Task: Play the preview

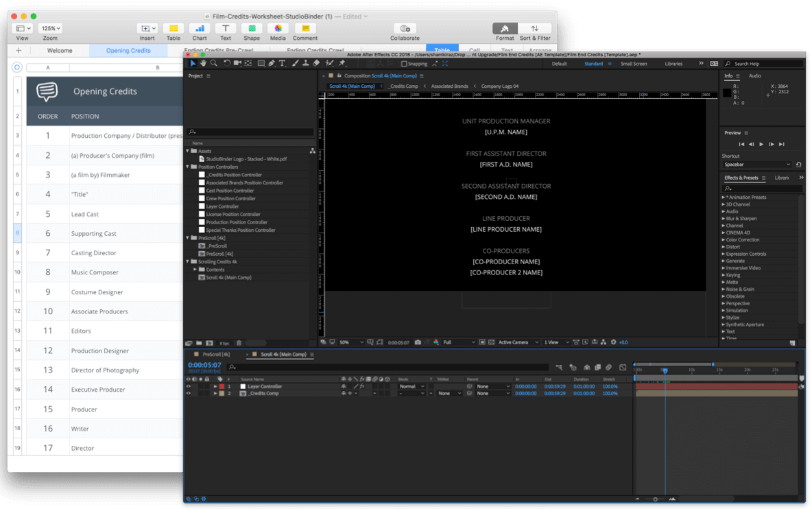Action: (x=761, y=145)
